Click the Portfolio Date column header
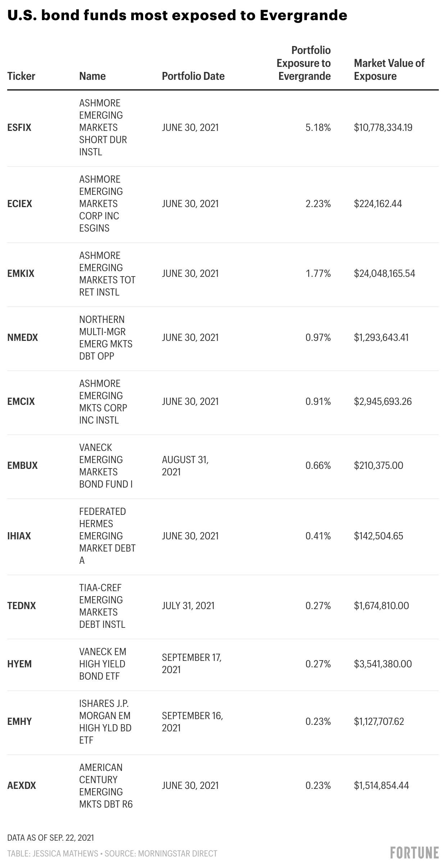Viewport: 446px width, 868px height. [193, 76]
